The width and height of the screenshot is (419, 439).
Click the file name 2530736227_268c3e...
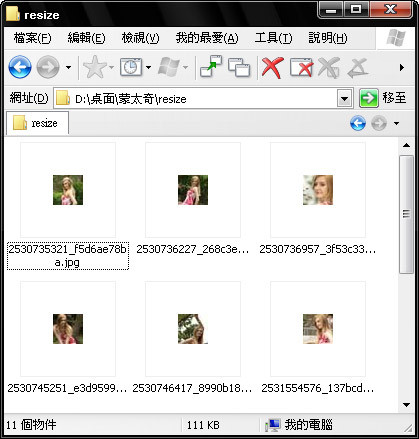pyautogui.click(x=193, y=249)
